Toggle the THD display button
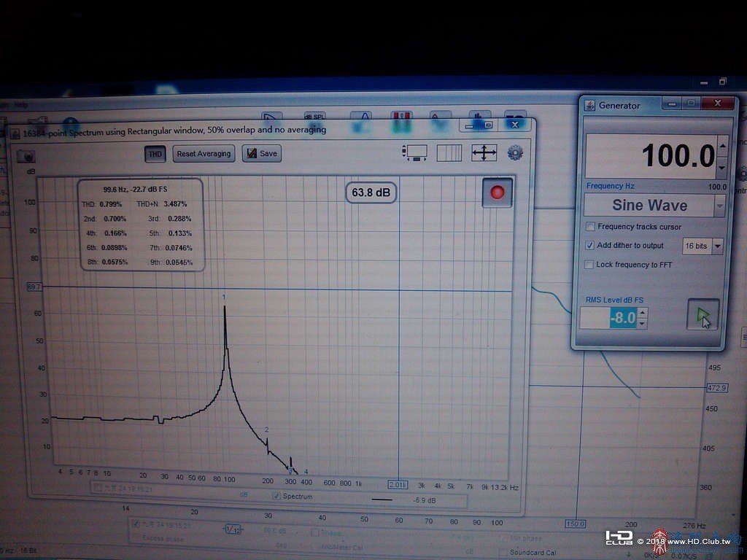 tap(155, 154)
